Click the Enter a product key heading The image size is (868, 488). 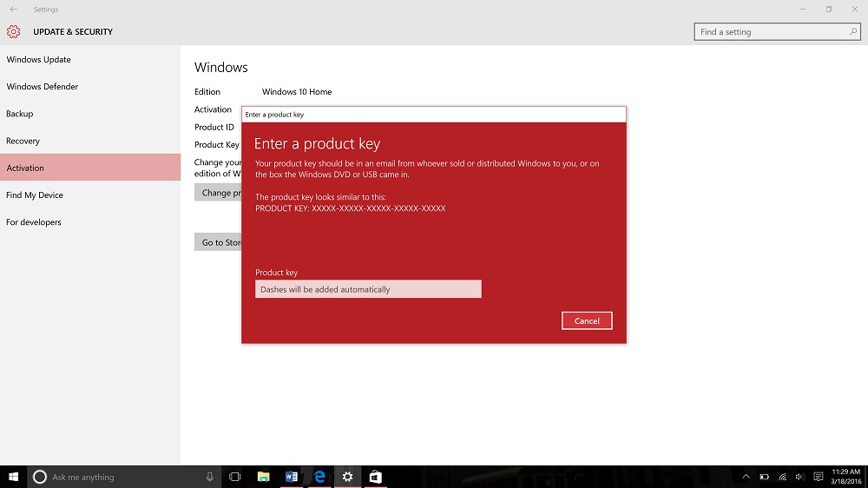click(317, 143)
